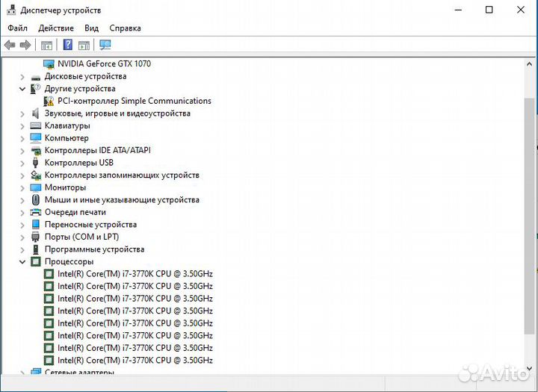538x392 pixels.
Task: Open the Действие menu
Action: tap(56, 28)
